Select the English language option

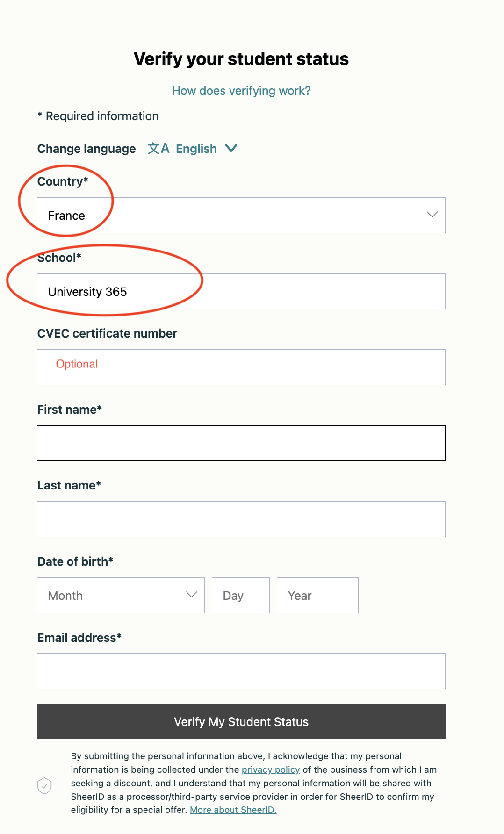pyautogui.click(x=196, y=149)
